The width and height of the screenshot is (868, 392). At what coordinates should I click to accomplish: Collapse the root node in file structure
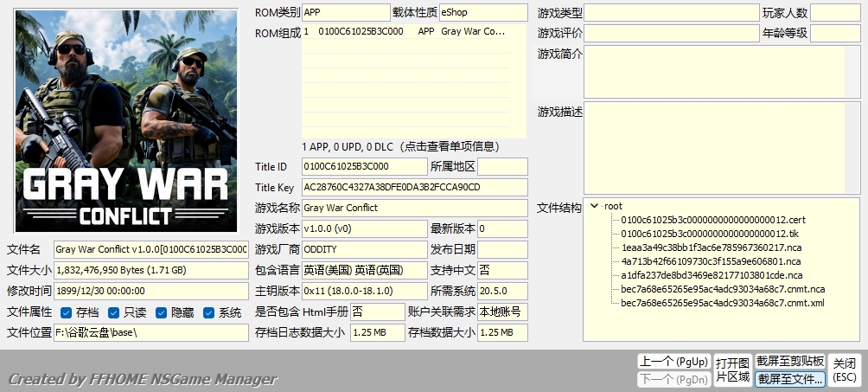pos(594,207)
